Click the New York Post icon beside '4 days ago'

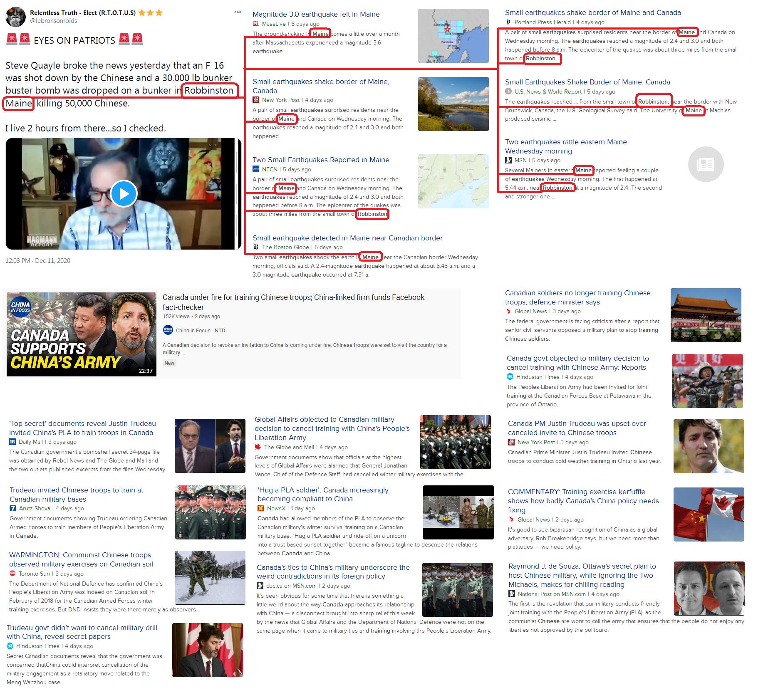point(256,100)
